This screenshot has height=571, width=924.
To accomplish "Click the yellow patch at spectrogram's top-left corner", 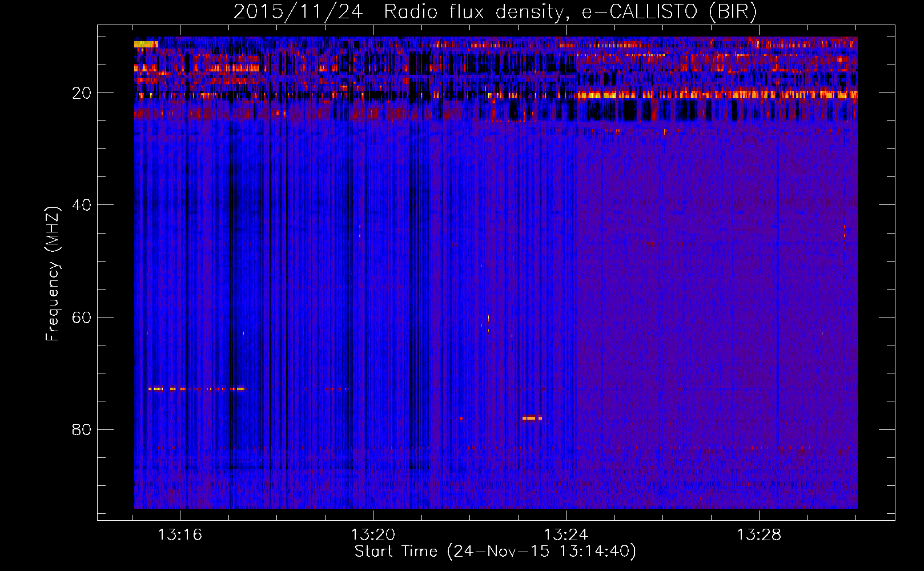I will 146,44.
